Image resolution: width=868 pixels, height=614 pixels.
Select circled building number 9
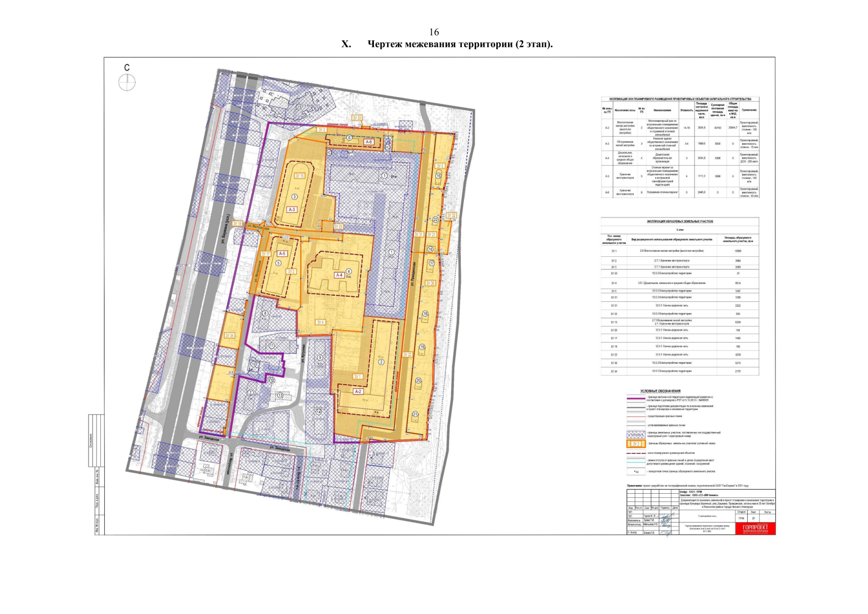[x=320, y=358]
